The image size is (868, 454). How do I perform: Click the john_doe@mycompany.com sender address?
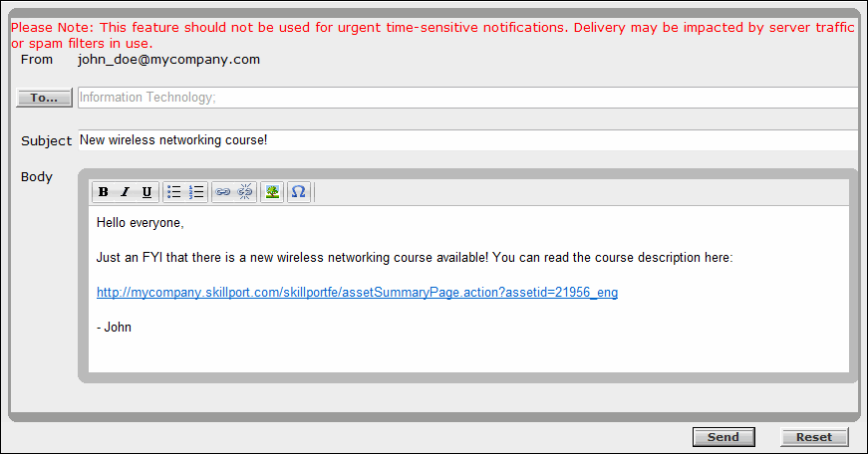click(x=168, y=60)
